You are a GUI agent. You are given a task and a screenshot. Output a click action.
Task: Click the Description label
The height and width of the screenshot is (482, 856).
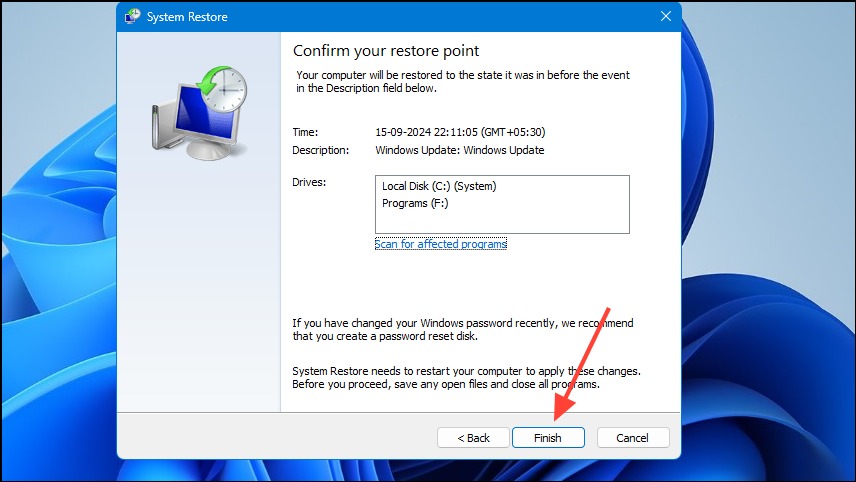pyautogui.click(x=320, y=150)
